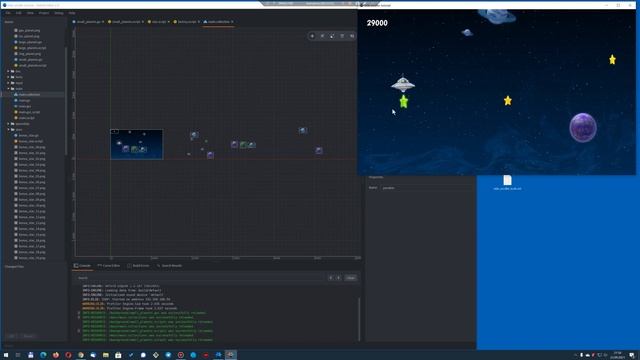This screenshot has height=360, width=640.
Task: Collapse the main folder in Assets
Action: coord(9,89)
